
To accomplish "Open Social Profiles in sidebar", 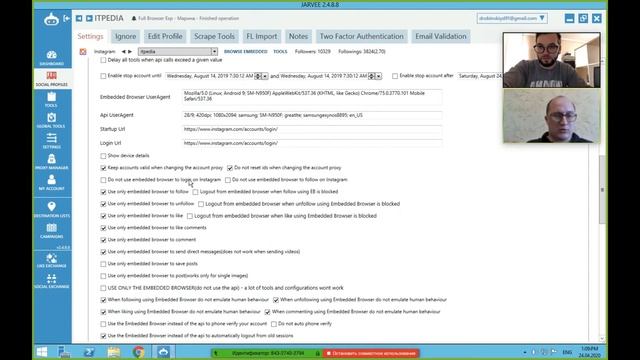I will (51, 78).
